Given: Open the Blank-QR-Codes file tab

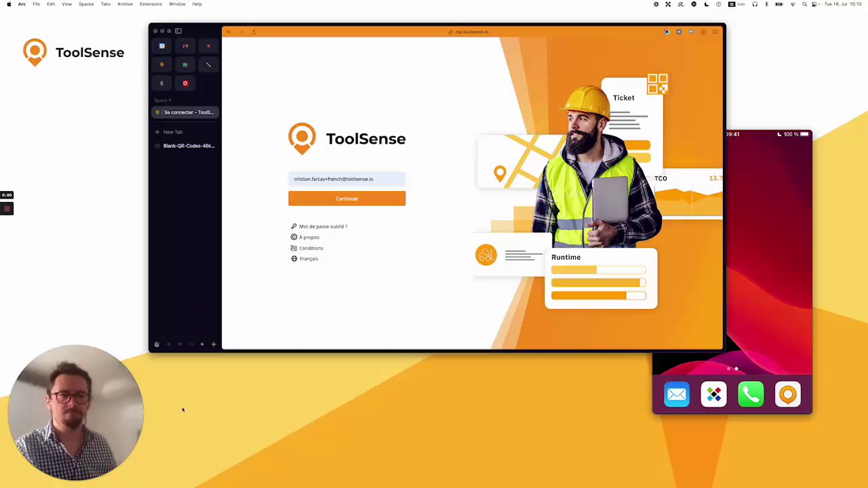Looking at the screenshot, I should [185, 146].
